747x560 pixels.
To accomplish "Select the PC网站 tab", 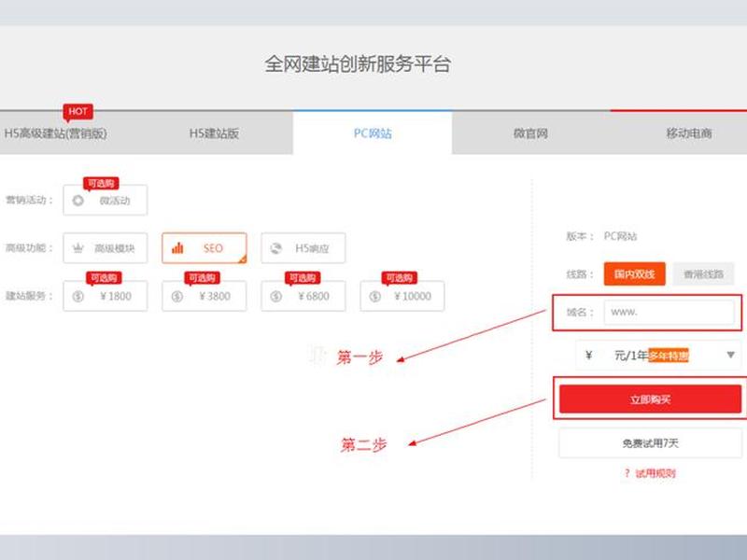I will click(x=373, y=133).
